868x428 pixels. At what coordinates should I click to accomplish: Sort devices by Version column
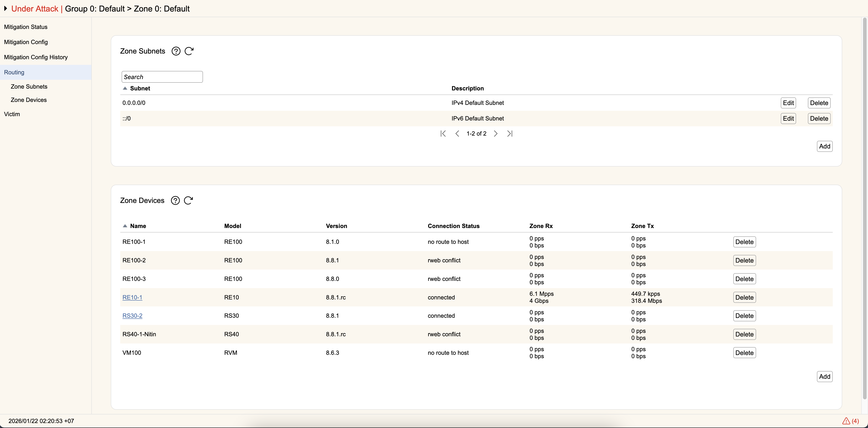tap(336, 226)
